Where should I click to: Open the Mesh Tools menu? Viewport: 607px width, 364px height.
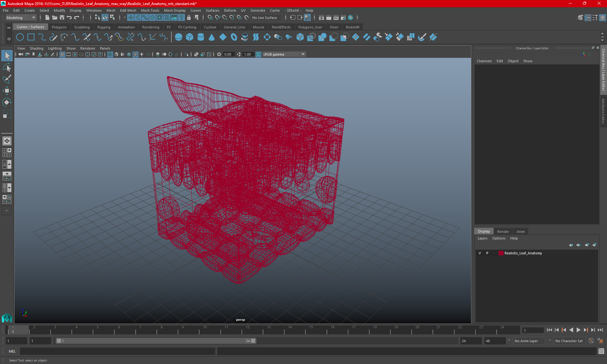(x=150, y=10)
